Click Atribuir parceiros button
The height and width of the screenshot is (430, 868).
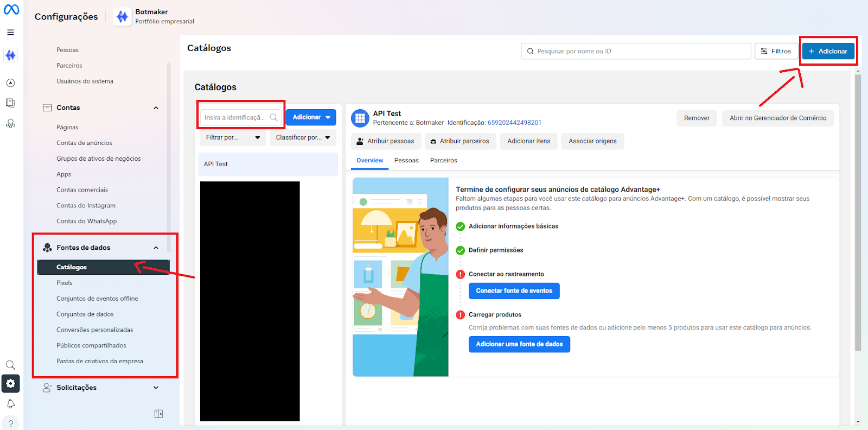click(x=460, y=141)
